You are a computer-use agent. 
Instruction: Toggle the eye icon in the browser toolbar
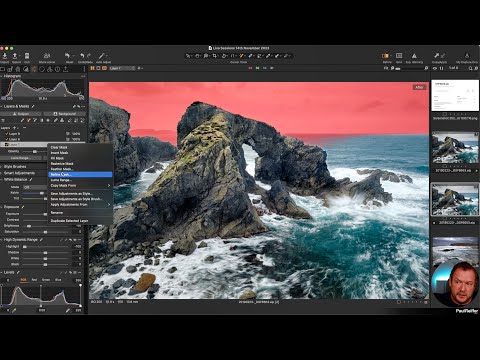coord(435,68)
